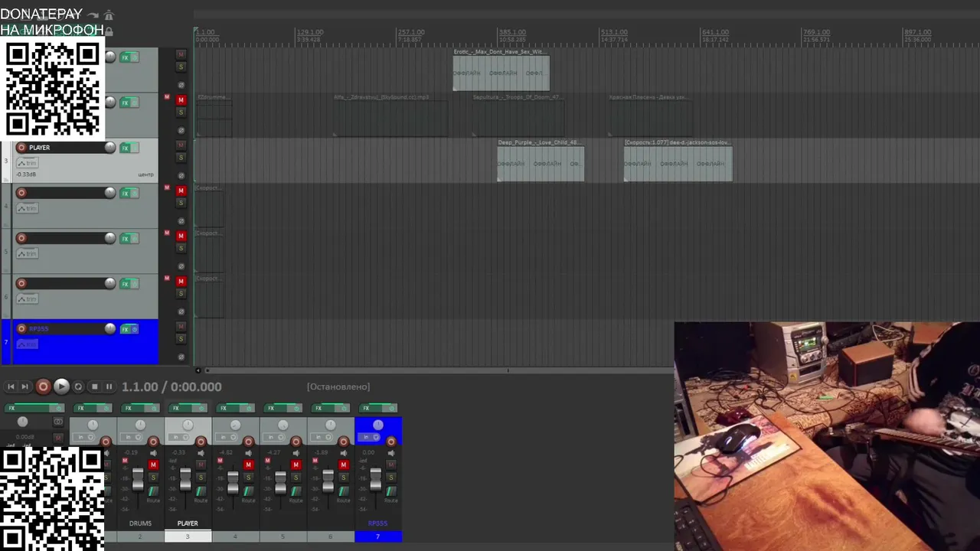Open trim envelope button on PLAYER track
Image resolution: width=980 pixels, height=551 pixels.
coord(27,162)
